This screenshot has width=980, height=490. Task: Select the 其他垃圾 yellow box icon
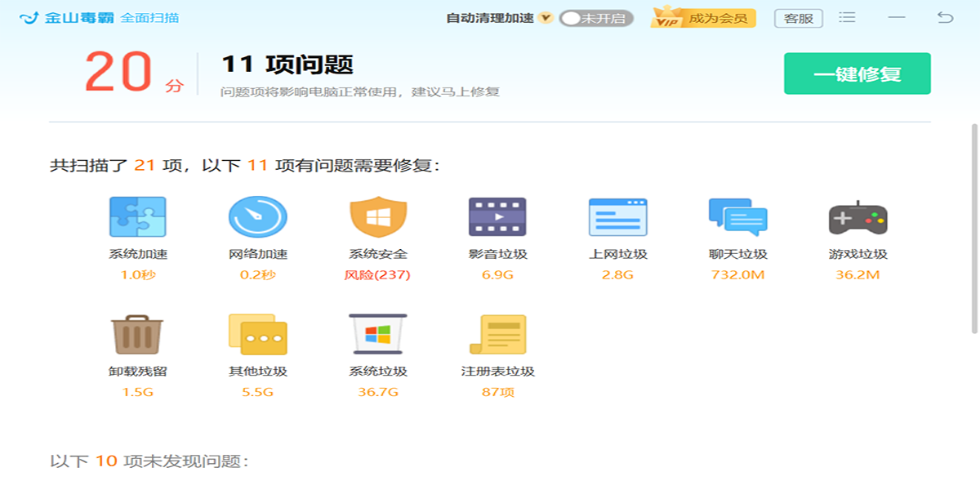(257, 334)
